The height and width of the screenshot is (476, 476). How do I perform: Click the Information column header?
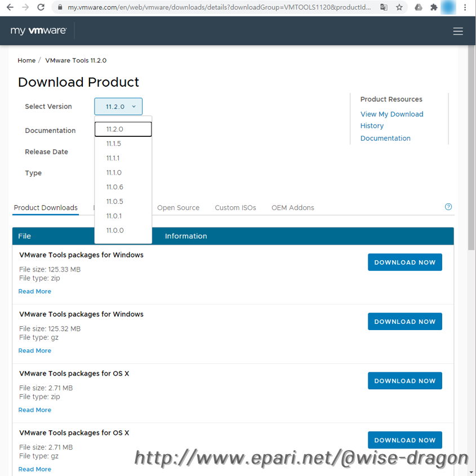pos(186,236)
